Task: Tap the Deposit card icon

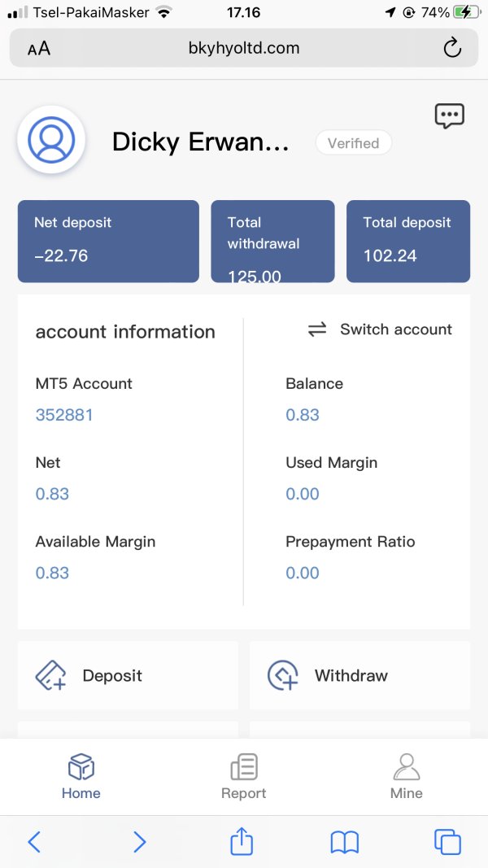Action: point(50,675)
